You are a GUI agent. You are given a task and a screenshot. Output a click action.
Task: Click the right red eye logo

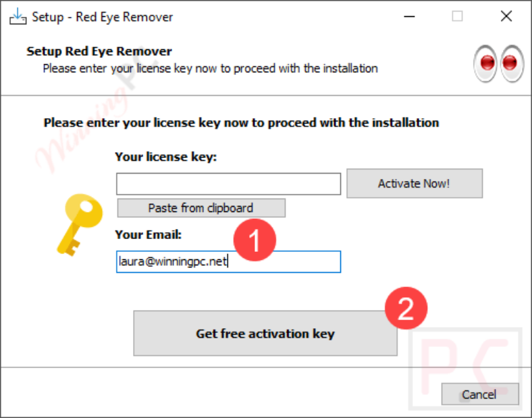pyautogui.click(x=512, y=63)
